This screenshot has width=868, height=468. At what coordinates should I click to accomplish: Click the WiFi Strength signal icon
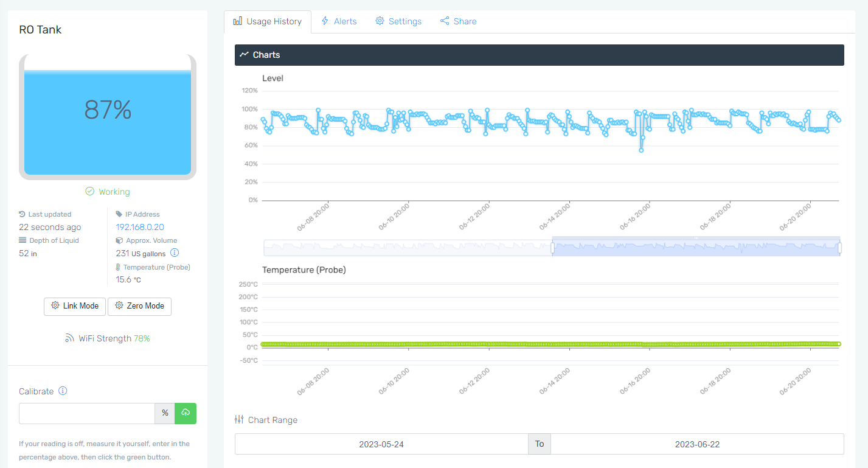[x=69, y=338]
